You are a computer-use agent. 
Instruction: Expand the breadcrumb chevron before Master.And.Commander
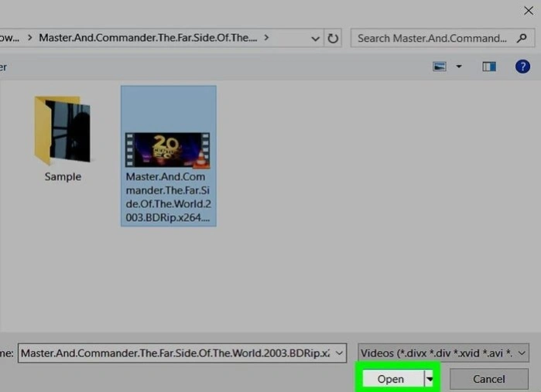pyautogui.click(x=30, y=38)
